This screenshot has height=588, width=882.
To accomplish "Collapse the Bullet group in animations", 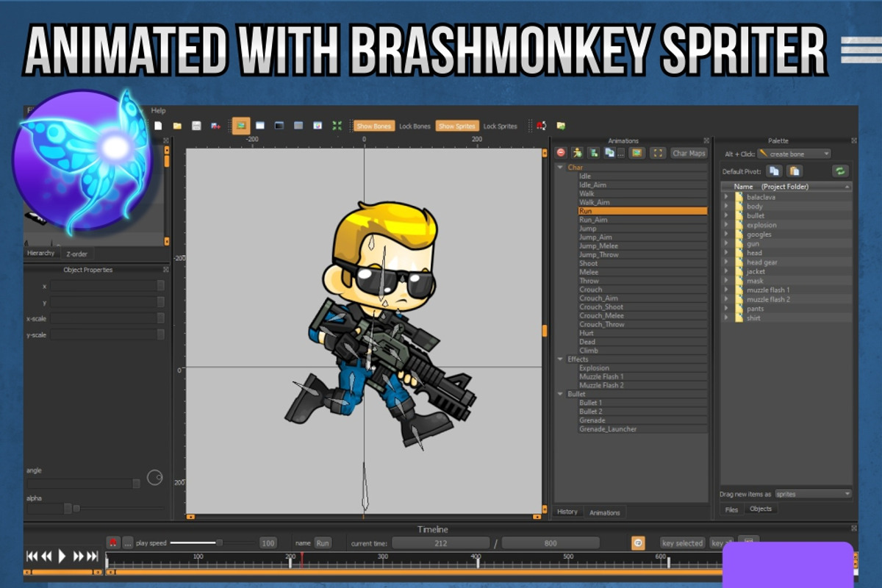I will tap(561, 394).
